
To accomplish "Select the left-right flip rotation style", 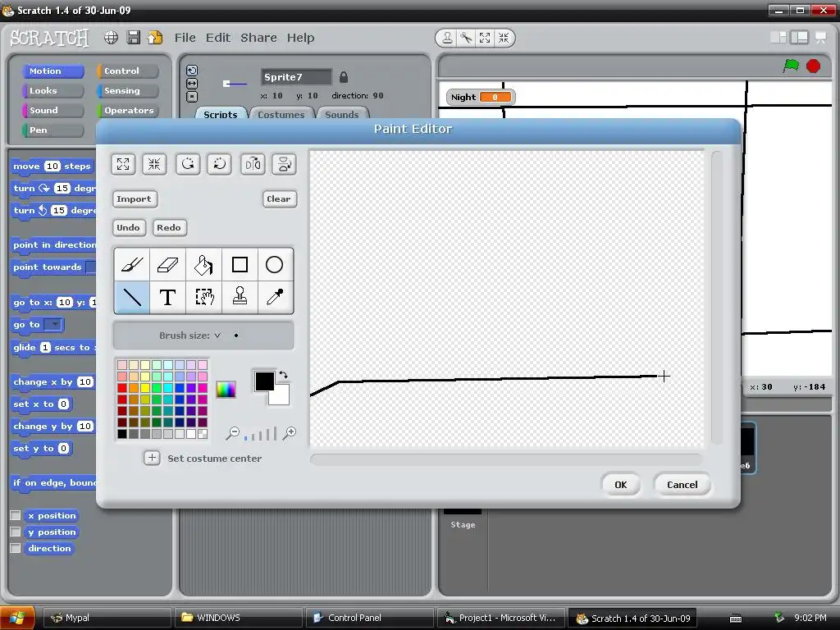I will pyautogui.click(x=192, y=84).
